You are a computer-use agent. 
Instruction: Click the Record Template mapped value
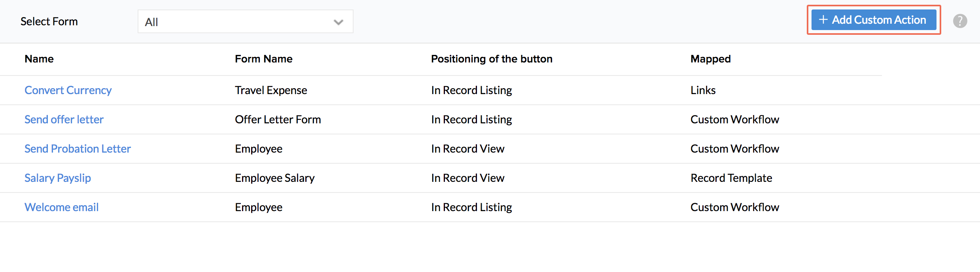(731, 178)
